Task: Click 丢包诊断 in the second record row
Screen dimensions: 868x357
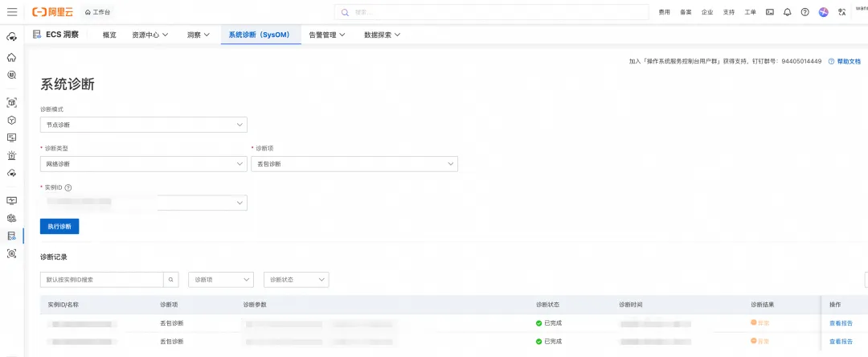Action: click(x=172, y=342)
